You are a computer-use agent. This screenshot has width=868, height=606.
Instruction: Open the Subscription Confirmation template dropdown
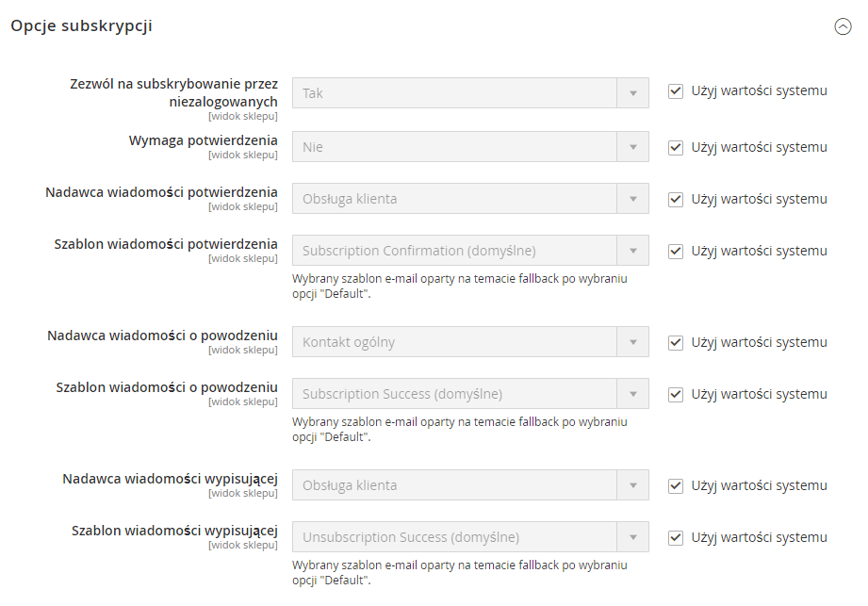click(x=470, y=251)
